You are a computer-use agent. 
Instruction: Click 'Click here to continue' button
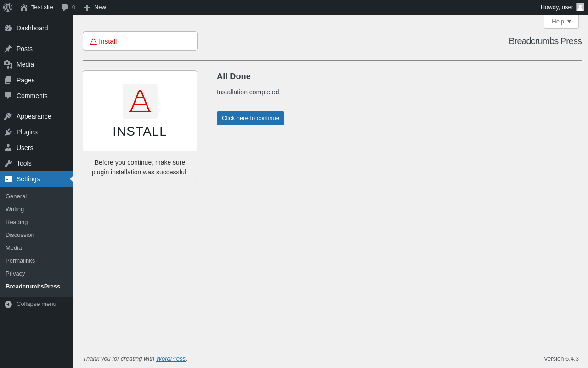point(250,118)
